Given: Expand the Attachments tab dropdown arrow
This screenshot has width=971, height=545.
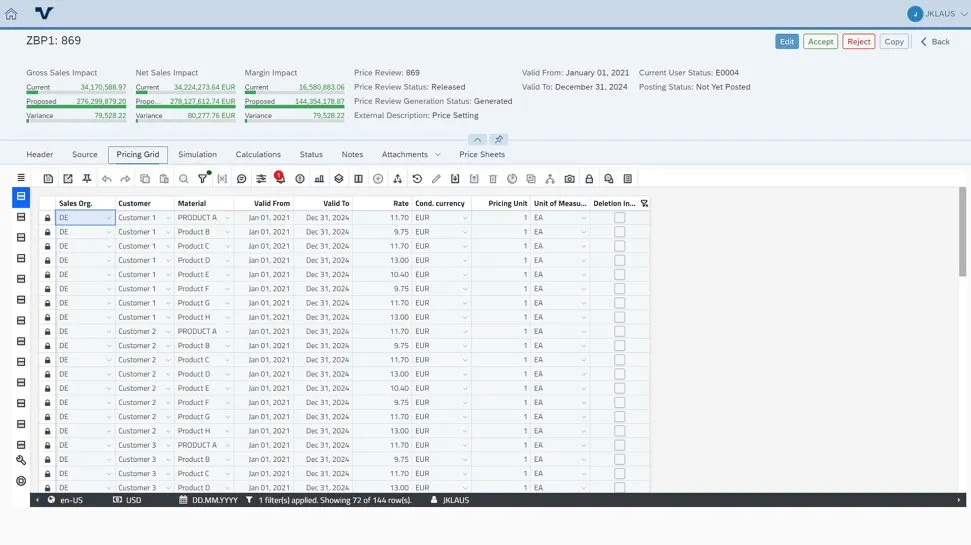Looking at the screenshot, I should click(437, 155).
